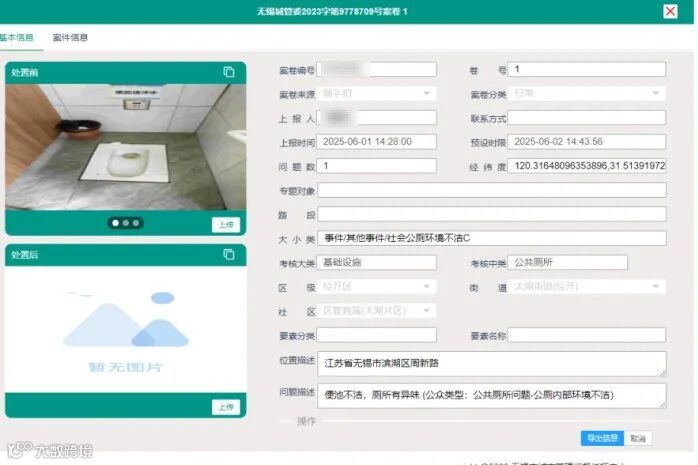Image resolution: width=698 pixels, height=465 pixels.
Task: Show third carousel image via dot
Action: [x=136, y=223]
